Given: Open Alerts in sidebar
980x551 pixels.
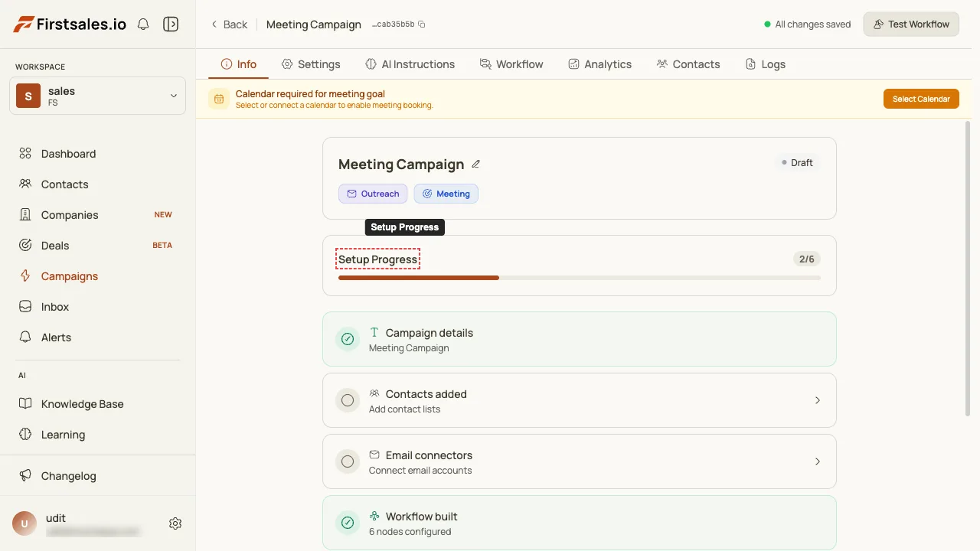Looking at the screenshot, I should tap(97, 337).
